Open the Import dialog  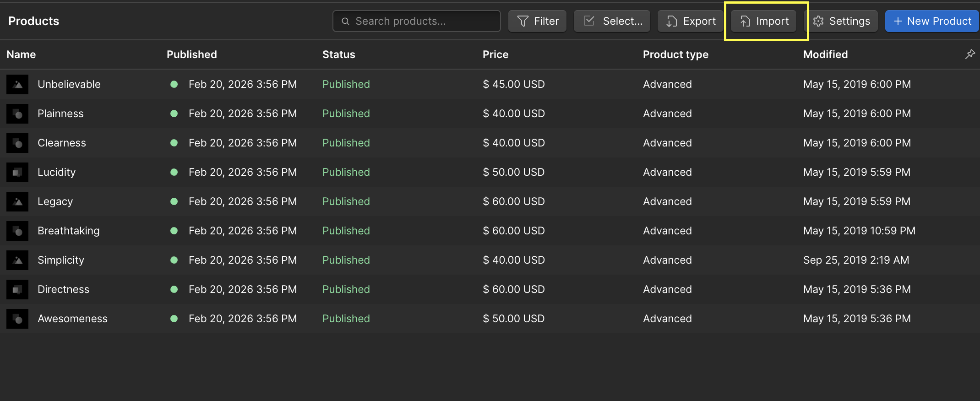point(764,21)
